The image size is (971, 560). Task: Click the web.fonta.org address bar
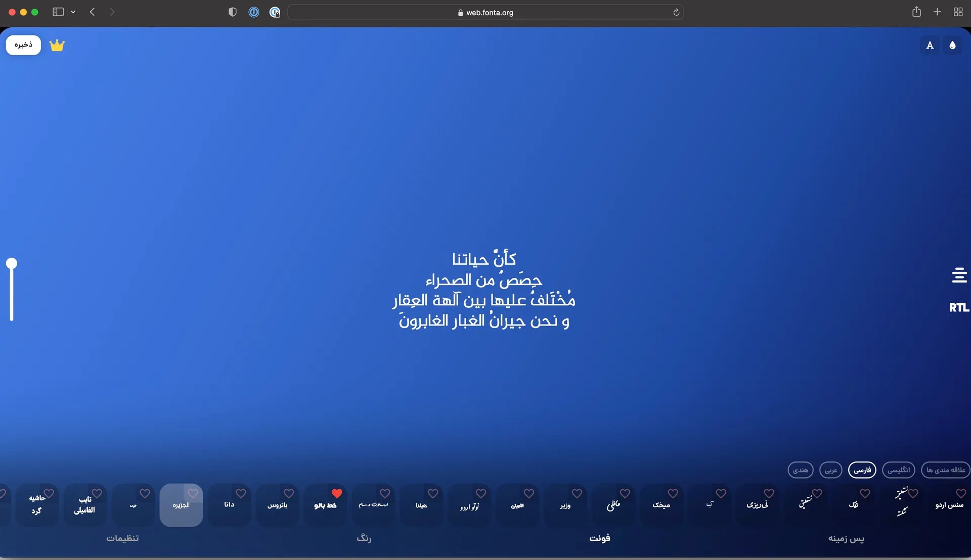[485, 13]
